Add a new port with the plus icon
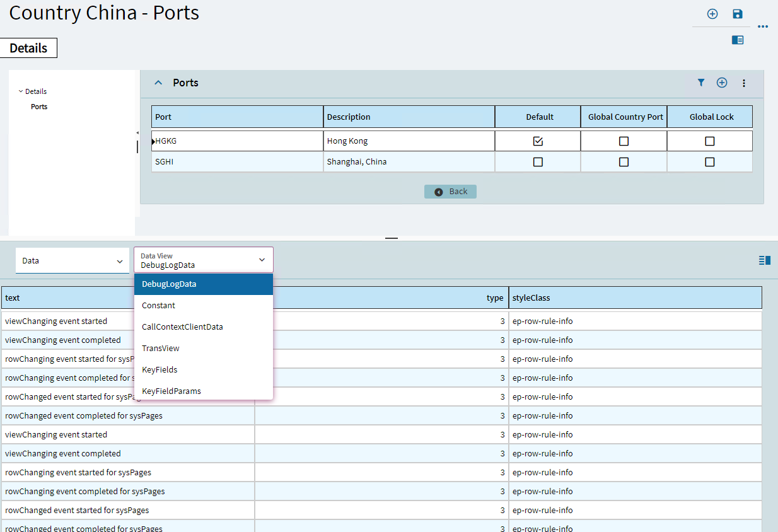 pos(722,83)
